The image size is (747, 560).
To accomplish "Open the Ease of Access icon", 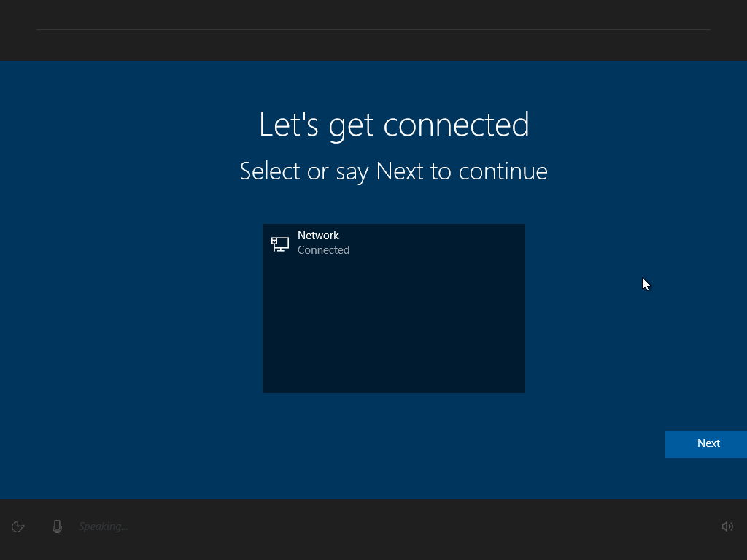I will (18, 526).
